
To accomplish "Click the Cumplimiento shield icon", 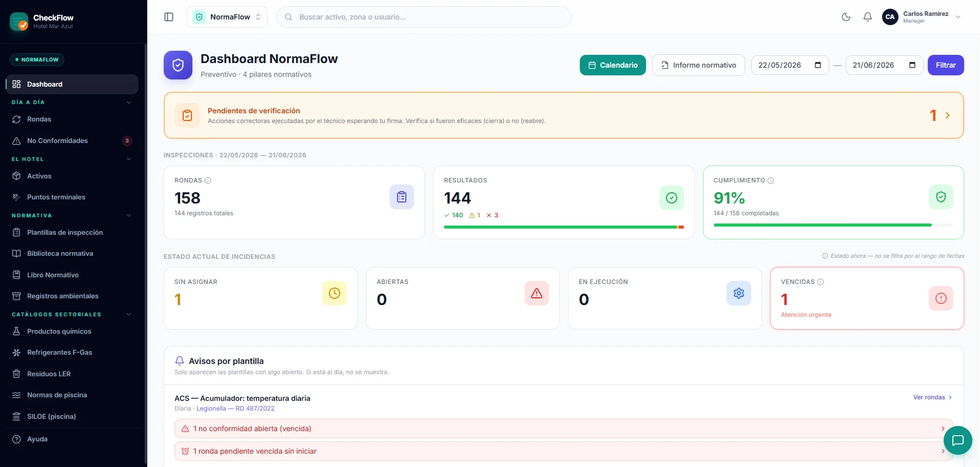I will pyautogui.click(x=941, y=197).
